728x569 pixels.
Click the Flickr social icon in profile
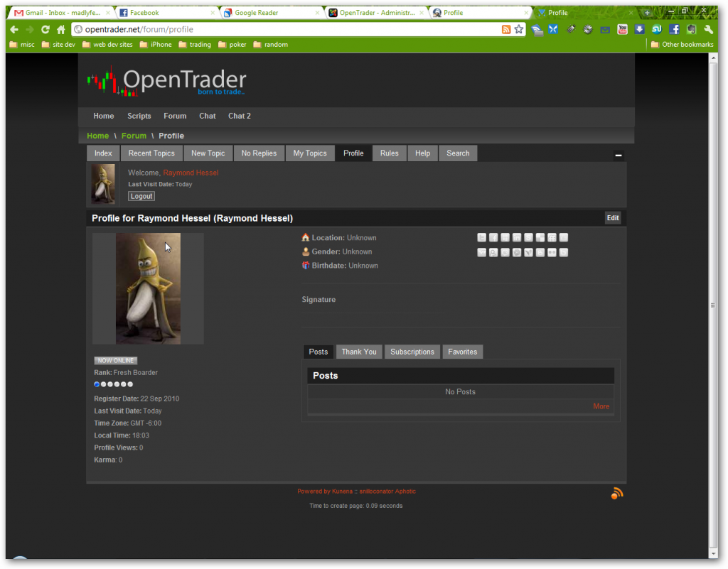coord(552,252)
